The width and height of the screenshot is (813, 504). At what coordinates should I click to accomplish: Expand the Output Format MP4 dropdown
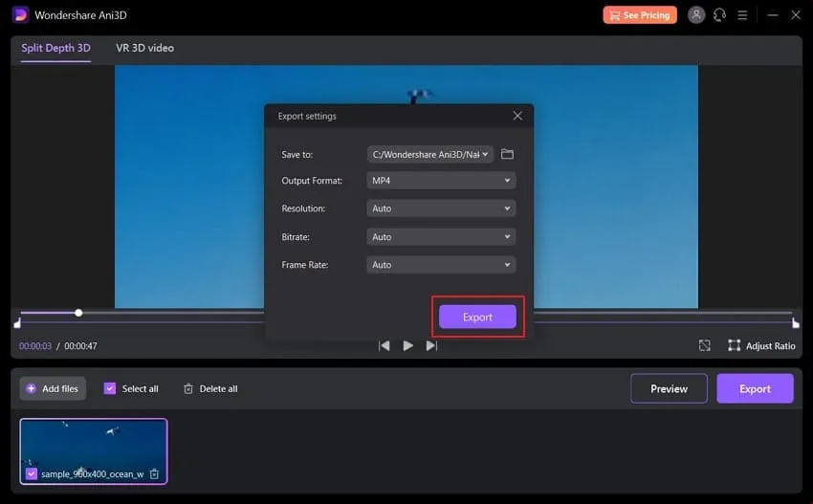point(441,180)
